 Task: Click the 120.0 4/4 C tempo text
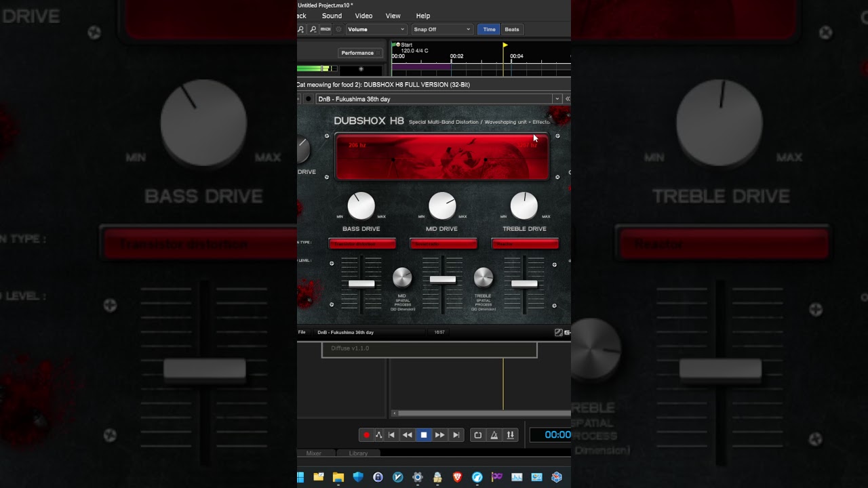click(x=414, y=51)
